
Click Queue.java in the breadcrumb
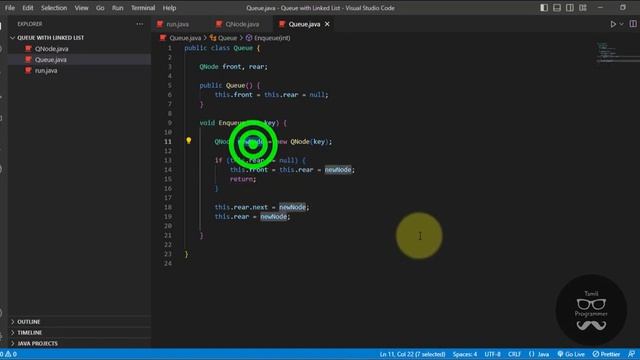coord(185,38)
